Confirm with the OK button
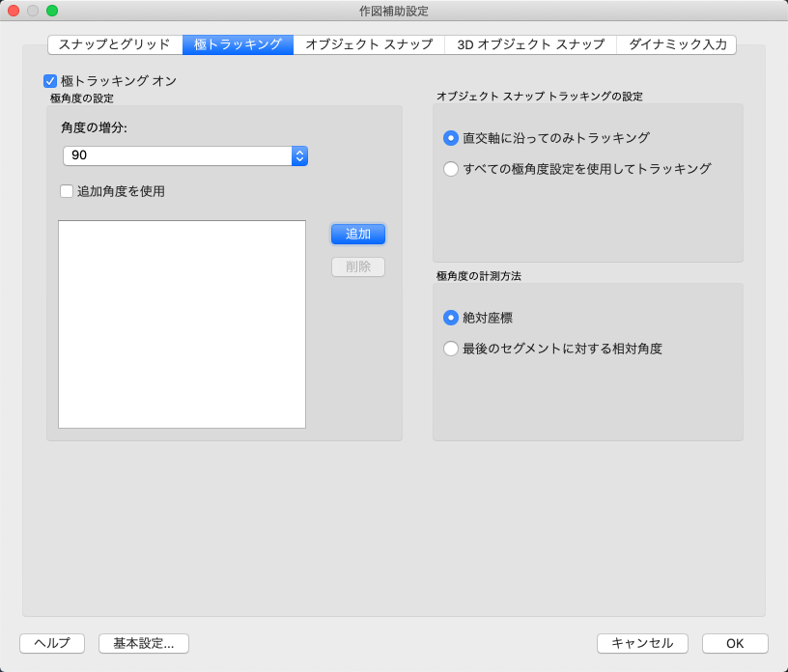This screenshot has height=672, width=788. pos(735,643)
